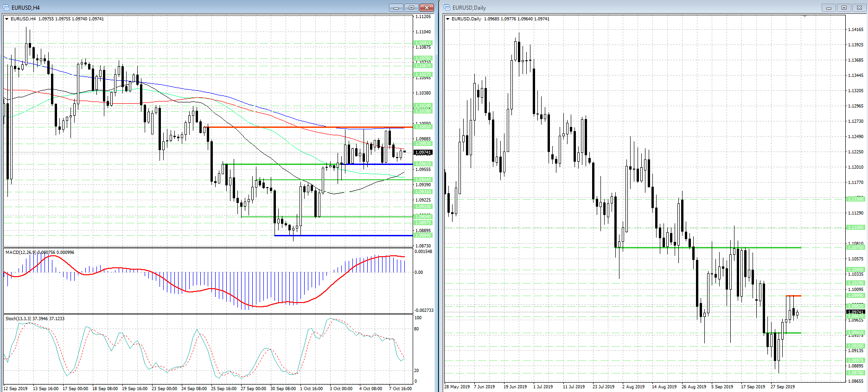Viewport: 868px width, 392px height.
Task: Select the short red line on Daily chart
Action: [x=793, y=296]
